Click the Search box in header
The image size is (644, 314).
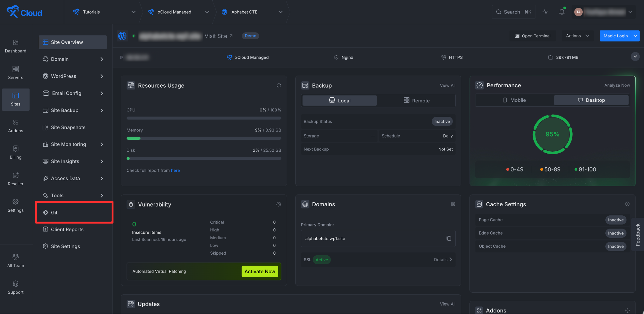pos(514,12)
